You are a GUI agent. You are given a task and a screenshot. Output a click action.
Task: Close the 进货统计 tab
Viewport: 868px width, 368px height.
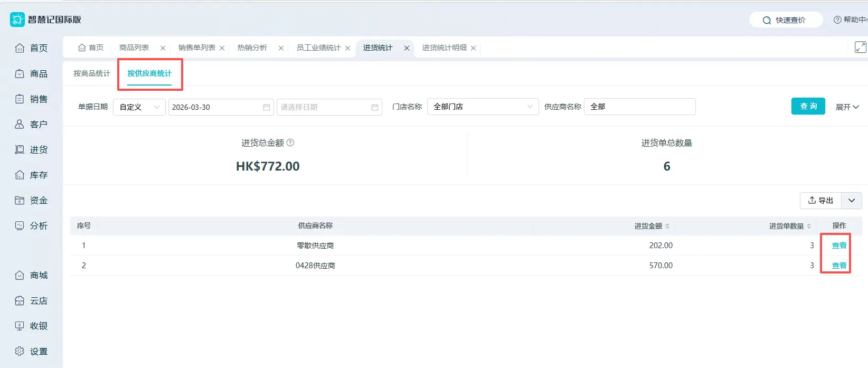[x=407, y=48]
